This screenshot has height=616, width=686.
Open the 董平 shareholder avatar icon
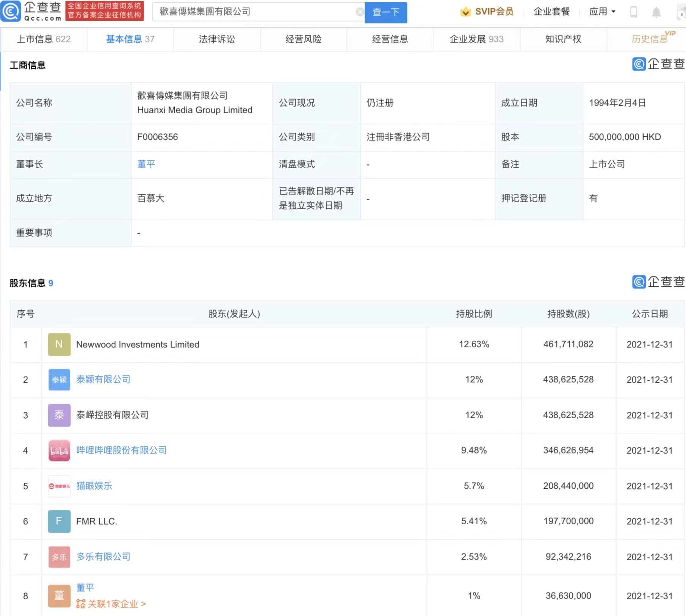[59, 596]
